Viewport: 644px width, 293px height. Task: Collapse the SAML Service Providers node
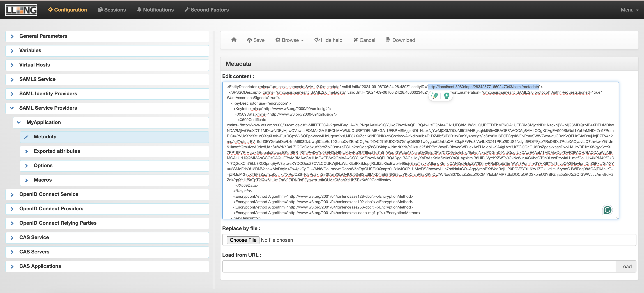(12, 108)
